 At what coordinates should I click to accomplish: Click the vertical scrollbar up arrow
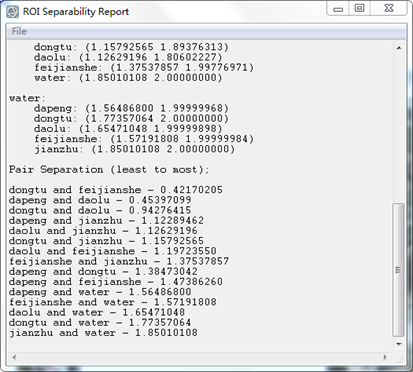click(x=399, y=48)
